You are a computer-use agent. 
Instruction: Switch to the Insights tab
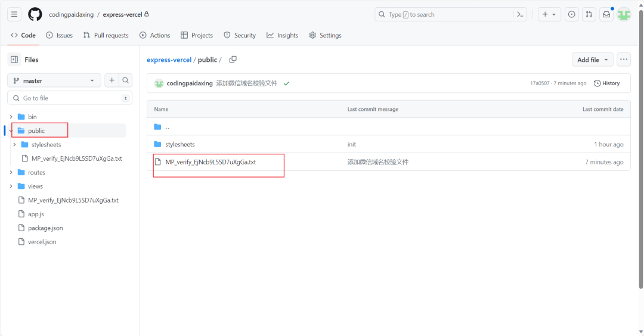point(282,35)
